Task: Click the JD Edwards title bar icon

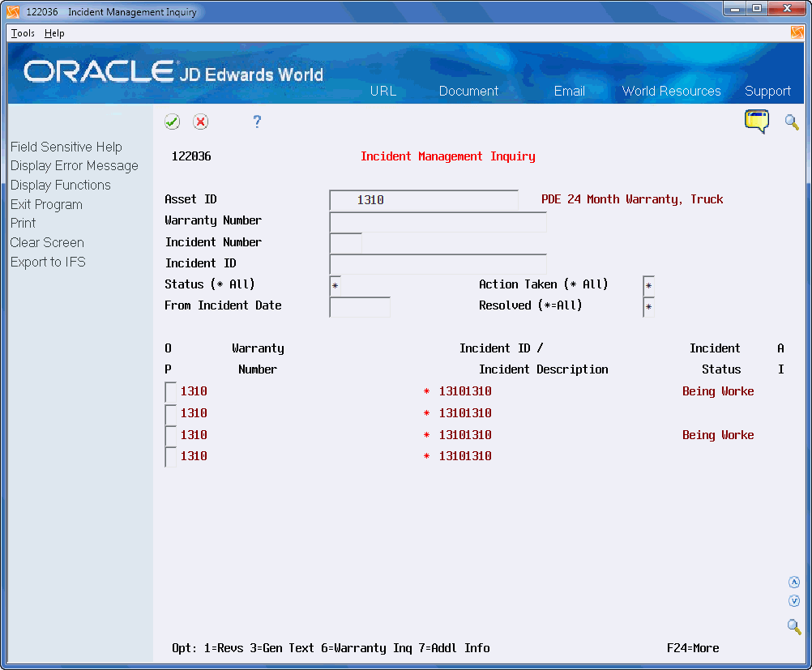Action: [13, 11]
